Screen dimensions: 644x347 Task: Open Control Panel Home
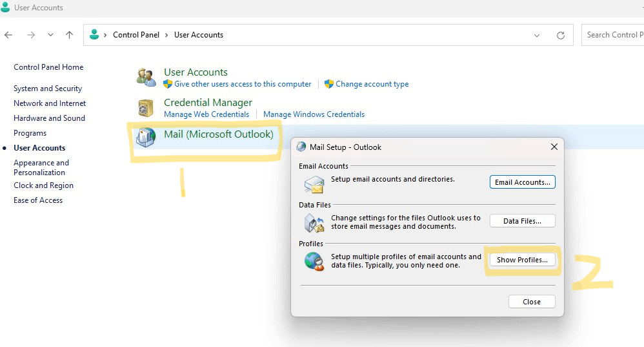tap(48, 67)
